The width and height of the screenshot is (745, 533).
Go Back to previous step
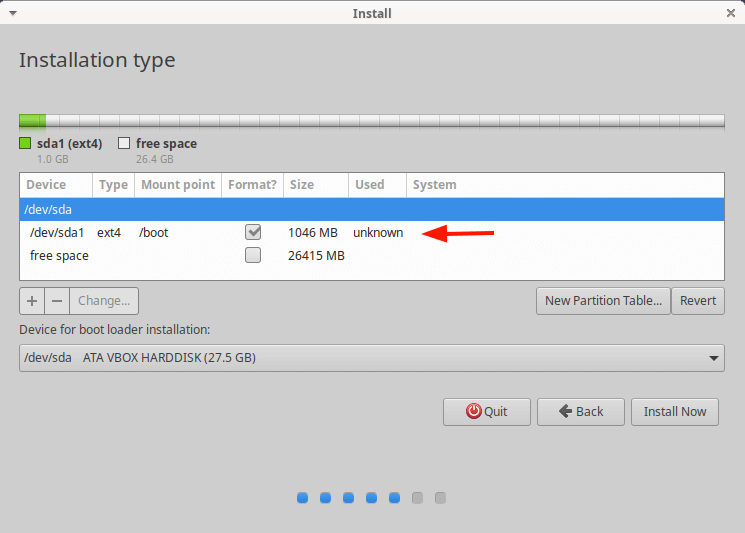click(x=581, y=411)
